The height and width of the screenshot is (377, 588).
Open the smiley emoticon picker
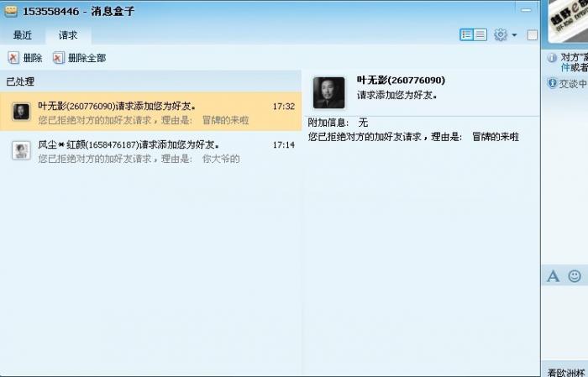tap(575, 276)
